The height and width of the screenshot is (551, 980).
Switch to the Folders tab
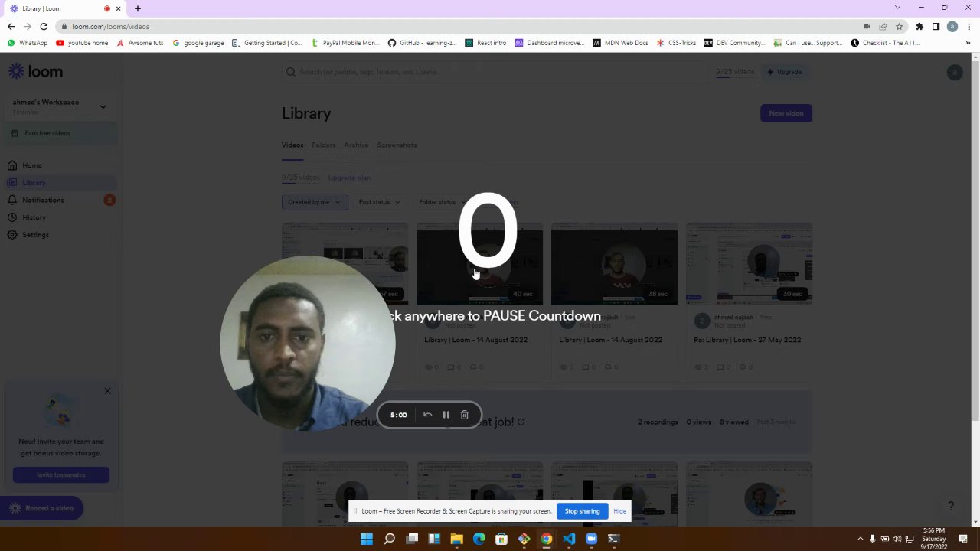[324, 145]
